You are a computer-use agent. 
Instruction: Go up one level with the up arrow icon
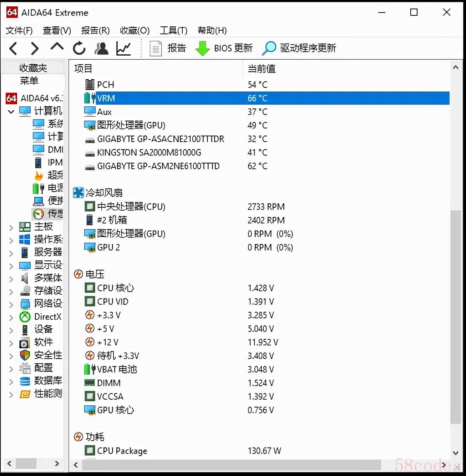coord(57,47)
